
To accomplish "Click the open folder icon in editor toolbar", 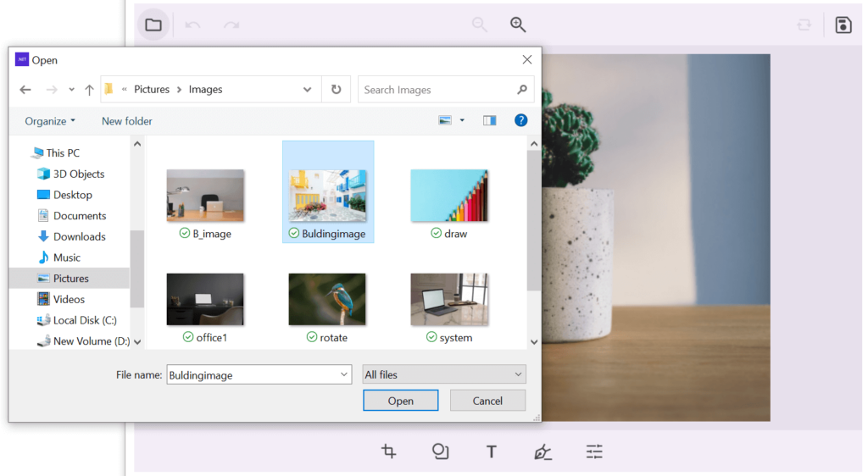I will pyautogui.click(x=153, y=25).
